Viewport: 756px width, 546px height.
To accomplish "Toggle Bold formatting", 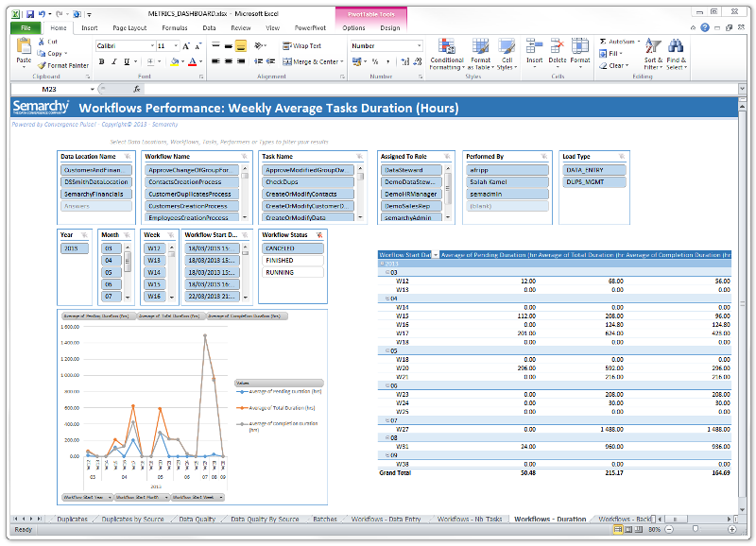I will pyautogui.click(x=102, y=61).
